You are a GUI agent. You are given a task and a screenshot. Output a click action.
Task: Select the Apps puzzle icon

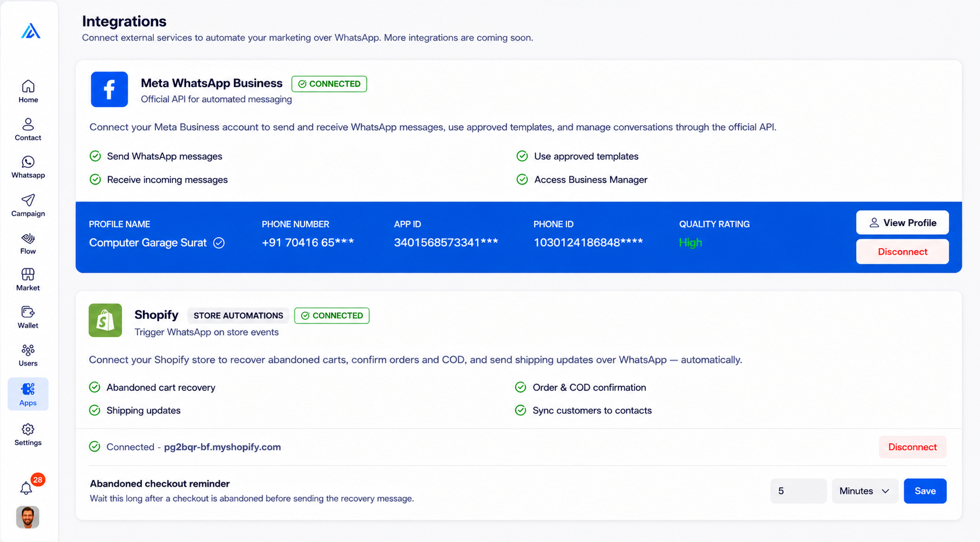pyautogui.click(x=28, y=389)
